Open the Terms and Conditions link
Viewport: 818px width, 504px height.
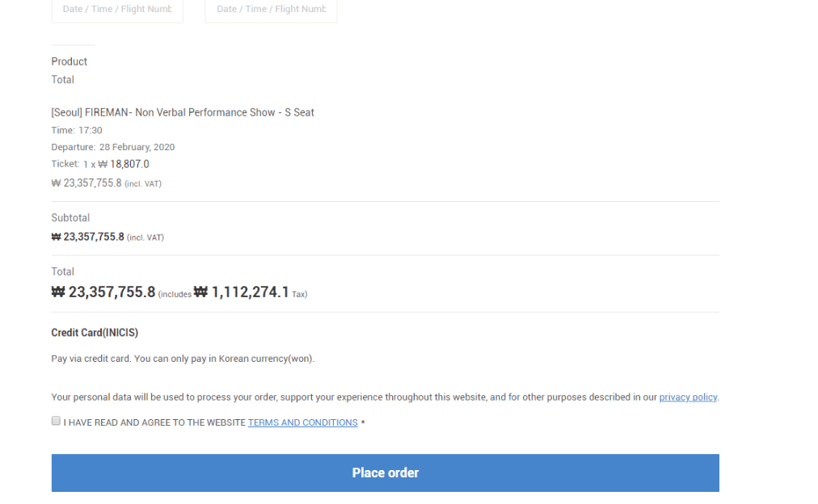point(302,422)
